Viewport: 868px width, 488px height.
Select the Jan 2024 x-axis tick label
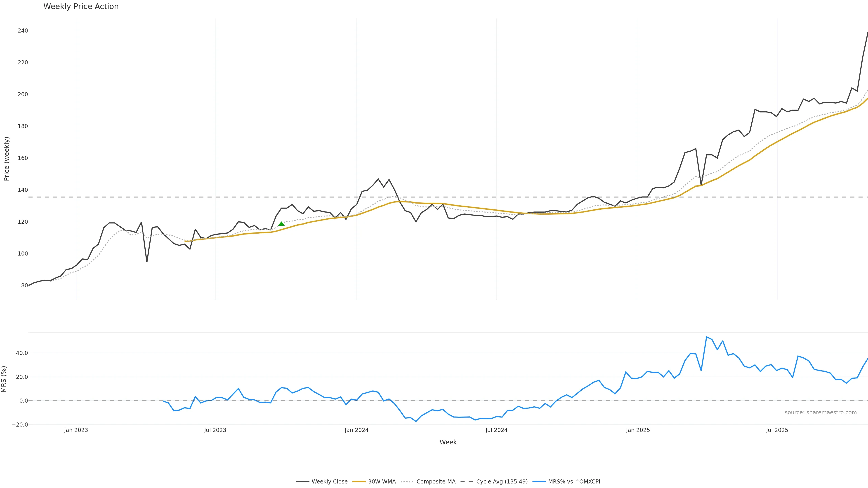pyautogui.click(x=356, y=430)
